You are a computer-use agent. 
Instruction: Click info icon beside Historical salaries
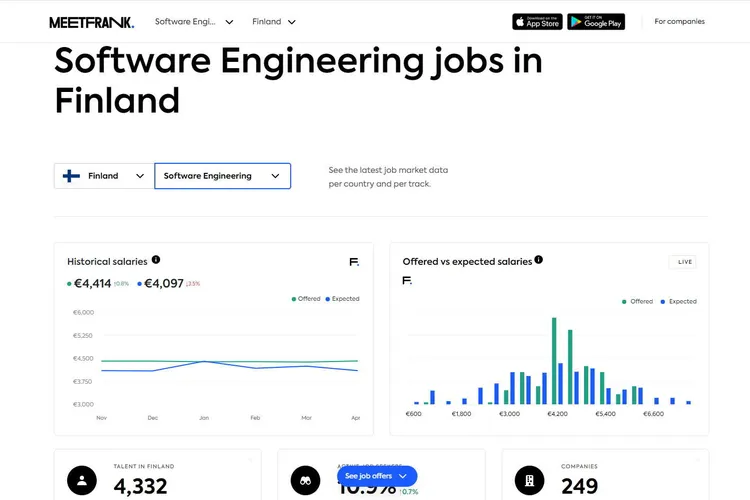tap(156, 260)
